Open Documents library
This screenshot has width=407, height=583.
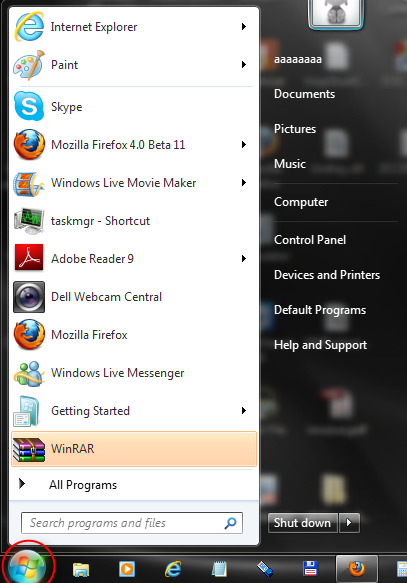tap(304, 94)
